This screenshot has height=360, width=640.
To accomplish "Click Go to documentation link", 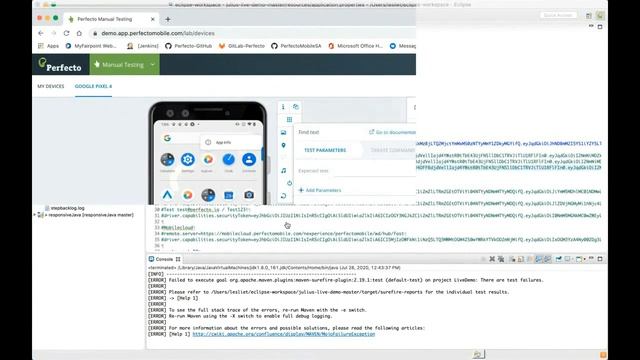I will (392, 132).
